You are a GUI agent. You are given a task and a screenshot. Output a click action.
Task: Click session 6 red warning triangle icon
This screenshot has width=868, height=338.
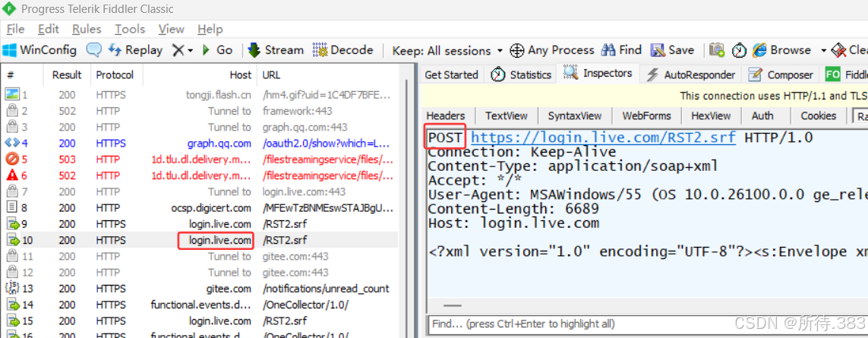tap(11, 175)
